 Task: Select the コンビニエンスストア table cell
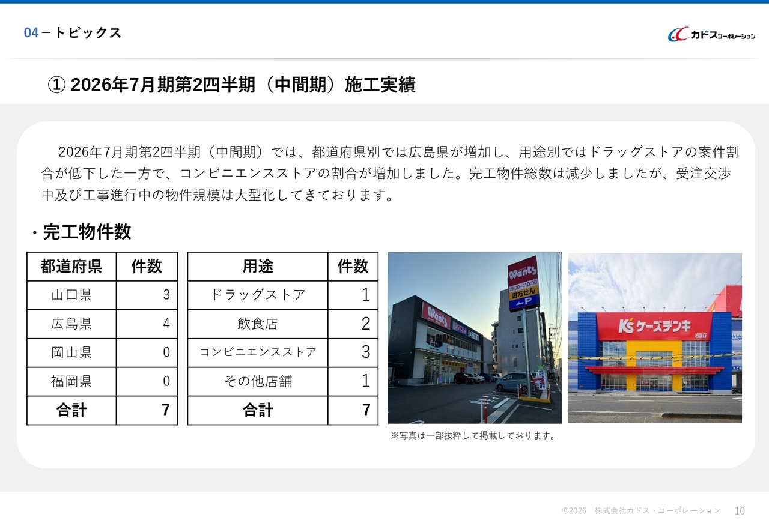(258, 353)
